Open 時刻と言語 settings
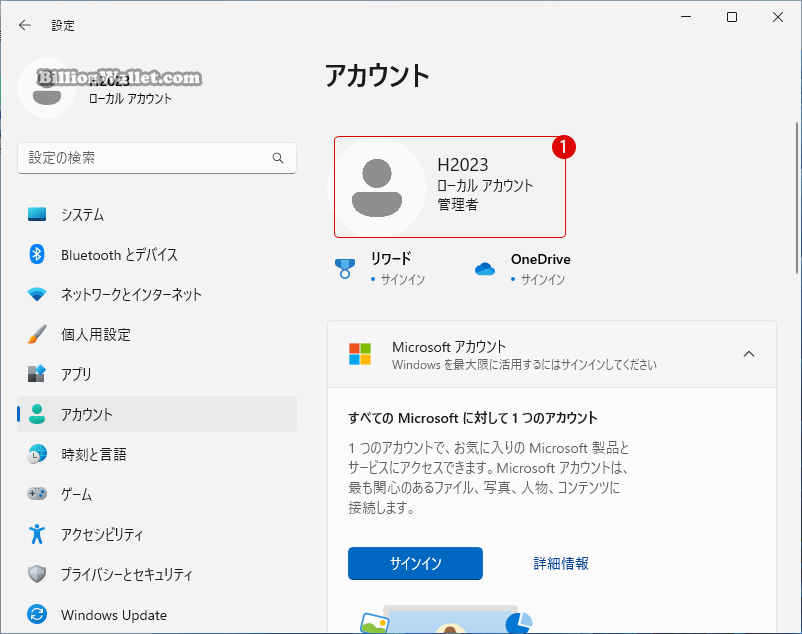802x634 pixels. (157, 454)
